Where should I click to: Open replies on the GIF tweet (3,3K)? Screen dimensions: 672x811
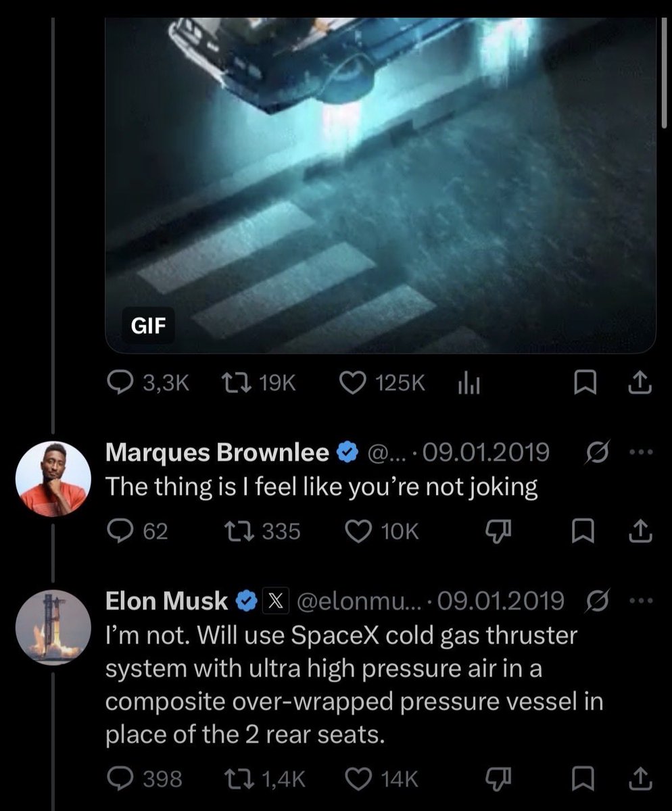click(x=148, y=383)
